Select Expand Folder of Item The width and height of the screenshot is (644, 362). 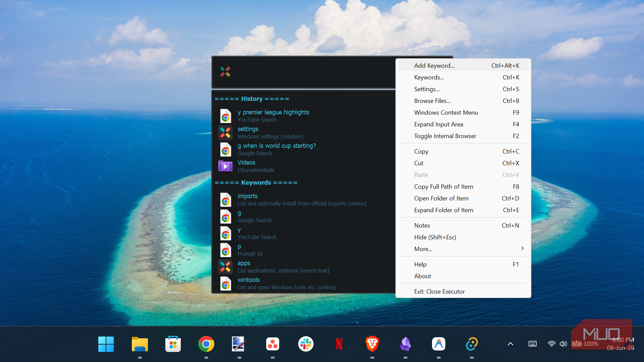(x=464, y=210)
